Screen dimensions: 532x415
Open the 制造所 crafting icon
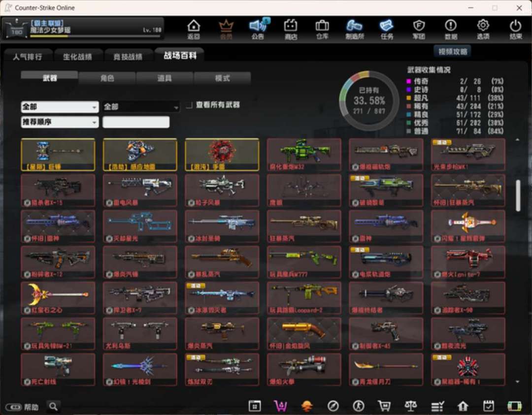pos(354,29)
